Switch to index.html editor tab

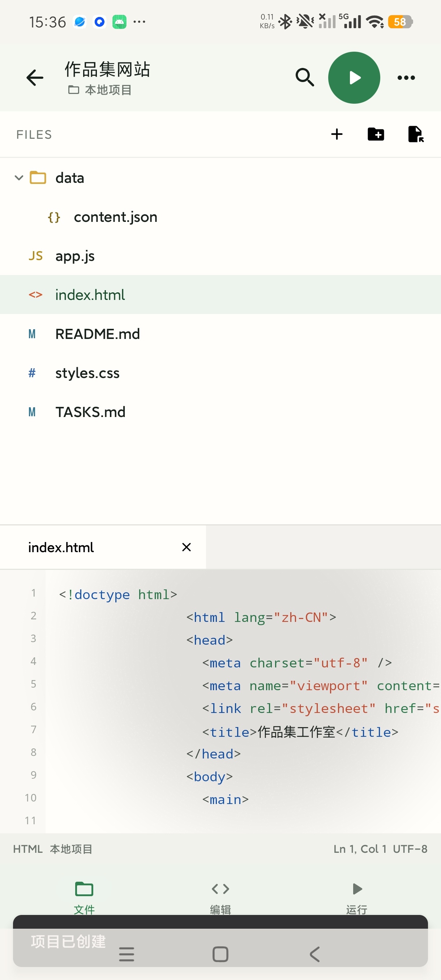[103, 547]
